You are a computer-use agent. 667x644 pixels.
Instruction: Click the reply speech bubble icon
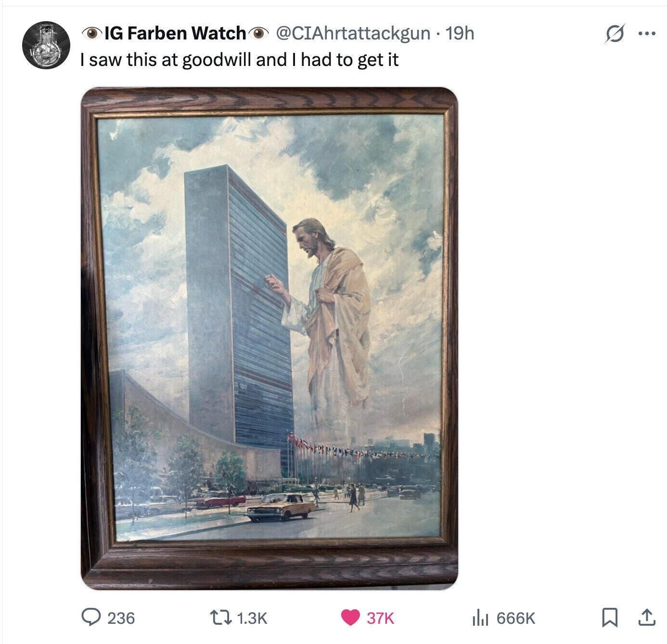pyautogui.click(x=90, y=617)
